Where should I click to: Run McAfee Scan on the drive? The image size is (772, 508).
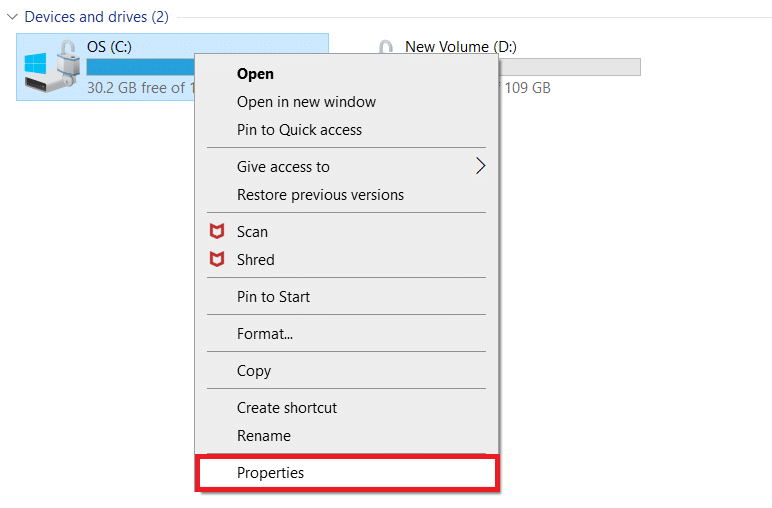252,231
